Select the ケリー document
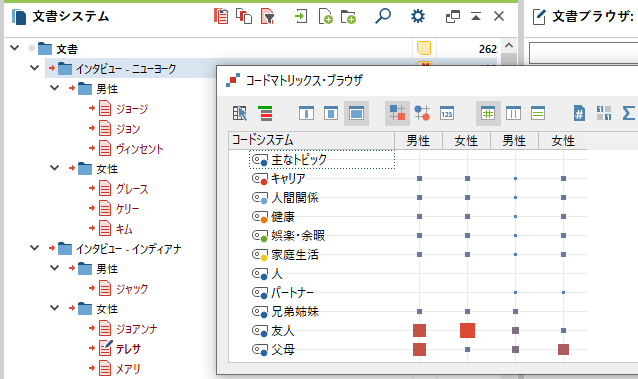Image resolution: width=638 pixels, height=379 pixels. [127, 208]
